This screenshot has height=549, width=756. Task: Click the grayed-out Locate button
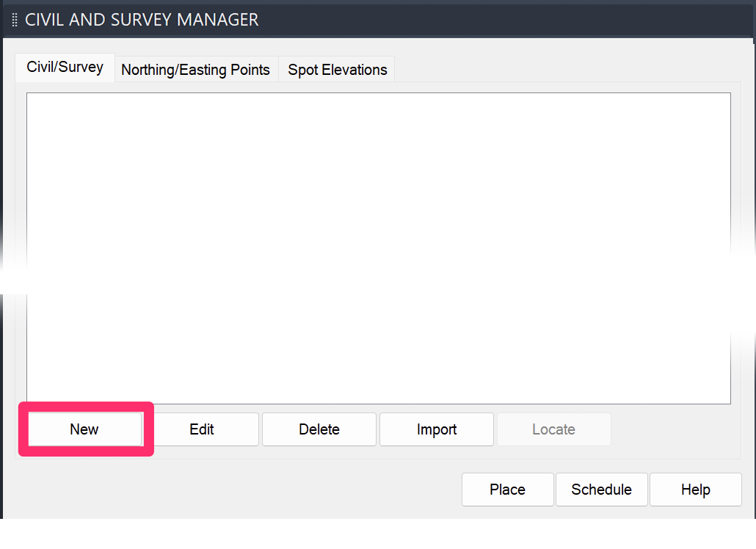tap(553, 429)
